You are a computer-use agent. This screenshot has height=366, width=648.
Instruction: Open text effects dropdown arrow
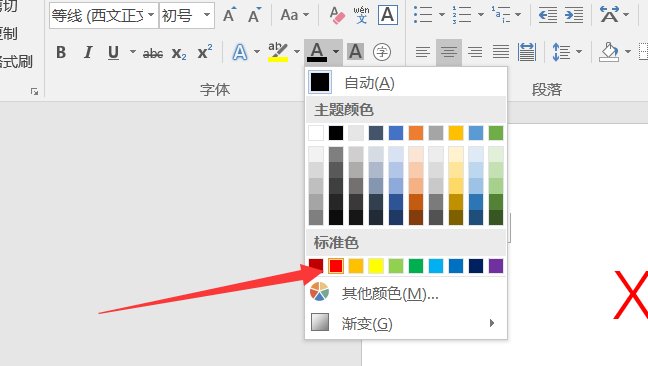[257, 52]
